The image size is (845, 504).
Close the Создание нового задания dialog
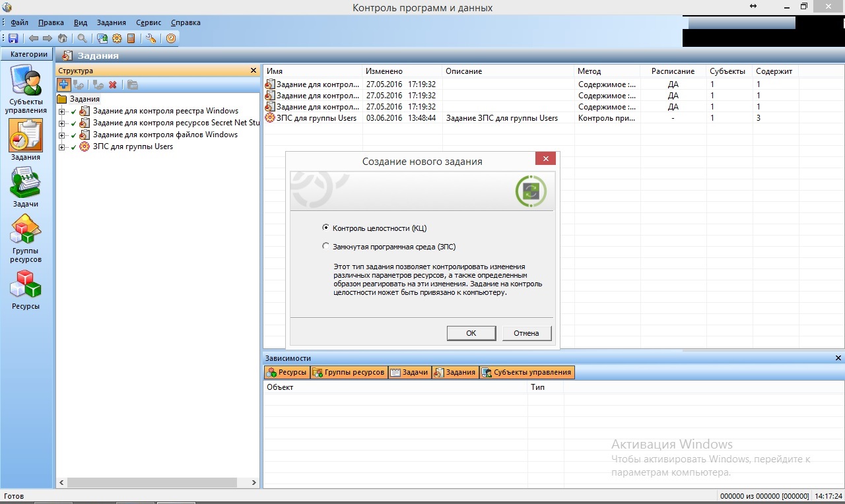click(x=545, y=159)
